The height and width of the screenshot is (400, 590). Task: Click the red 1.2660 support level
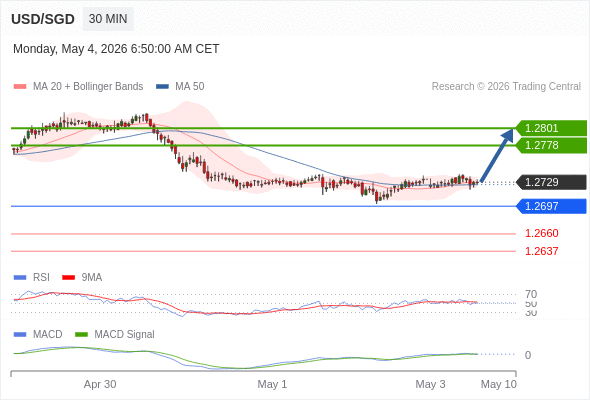(541, 233)
